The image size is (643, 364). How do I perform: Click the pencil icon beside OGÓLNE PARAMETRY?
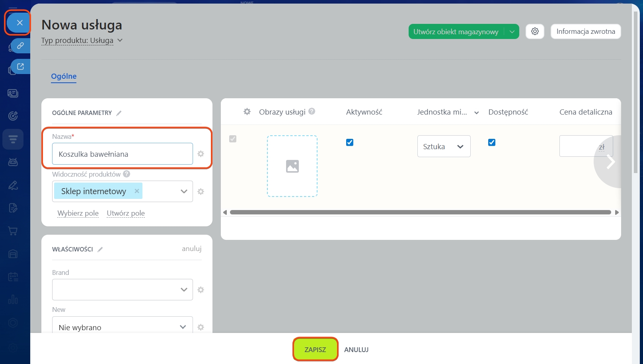(x=119, y=113)
